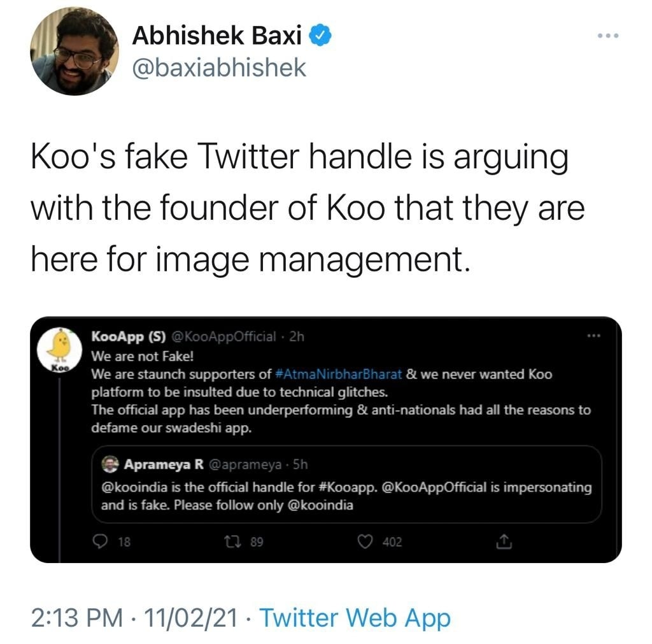
Task: Click the @KooAppOfficial handle in KooApp tweet header
Action: 223,336
